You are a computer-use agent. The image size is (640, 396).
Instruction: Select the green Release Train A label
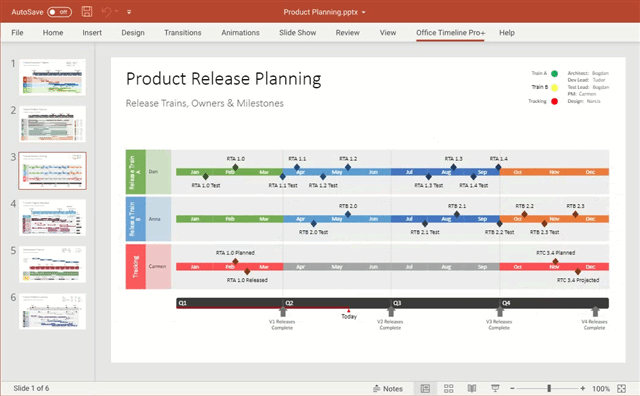click(x=136, y=172)
